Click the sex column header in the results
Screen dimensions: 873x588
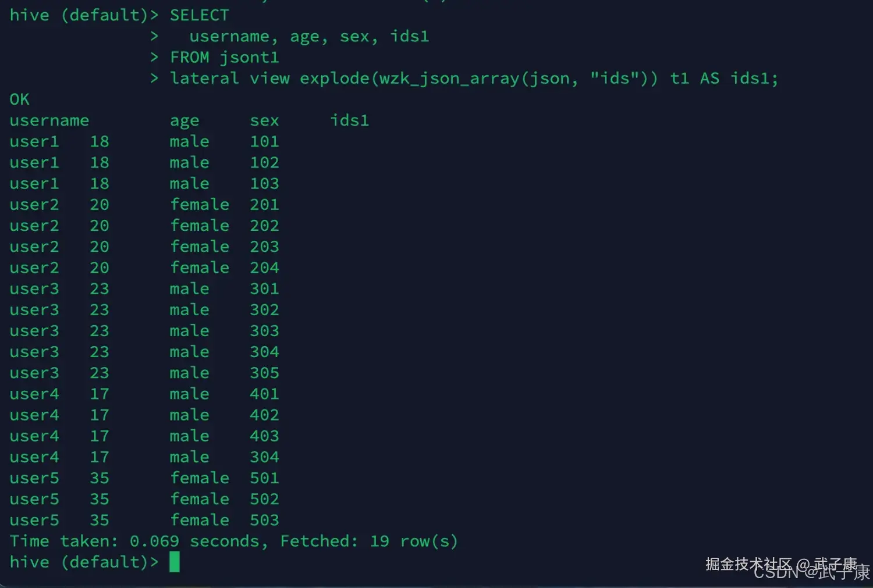[264, 120]
